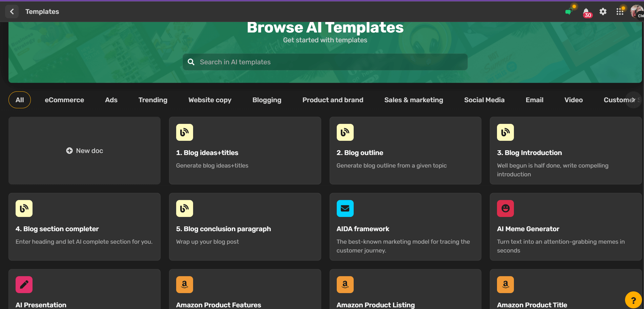Select the eCommerce category tab
This screenshot has height=309, width=644.
pyautogui.click(x=64, y=100)
